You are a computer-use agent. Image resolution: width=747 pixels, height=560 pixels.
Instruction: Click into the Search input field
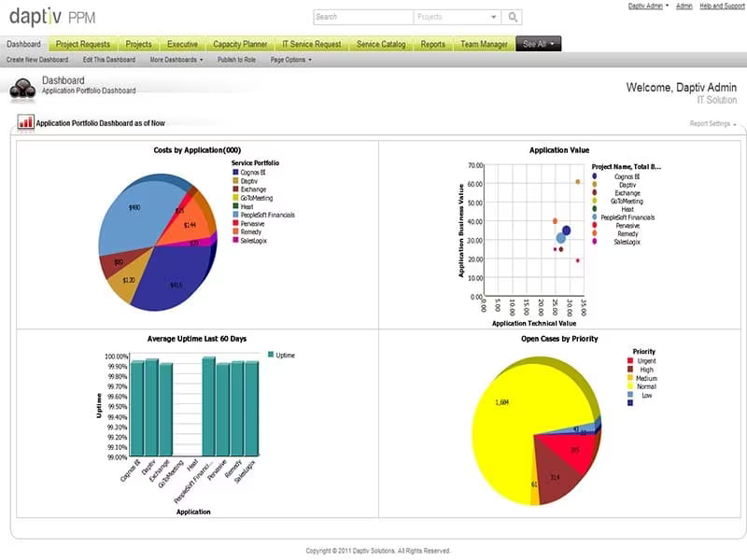363,17
